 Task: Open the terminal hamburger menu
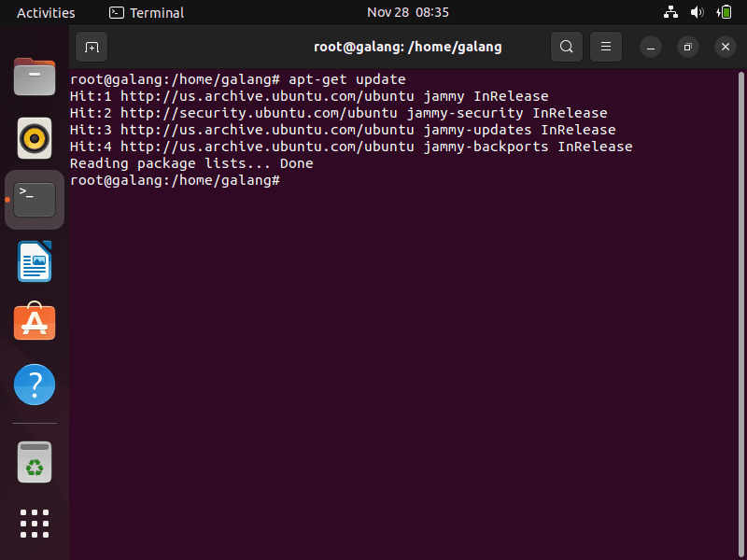606,47
